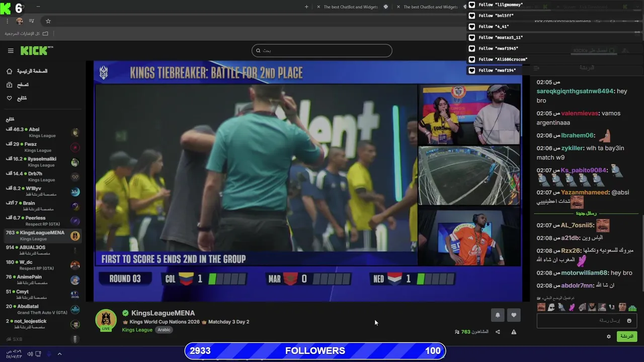
Task: Open the chat settings gear
Action: (x=609, y=336)
